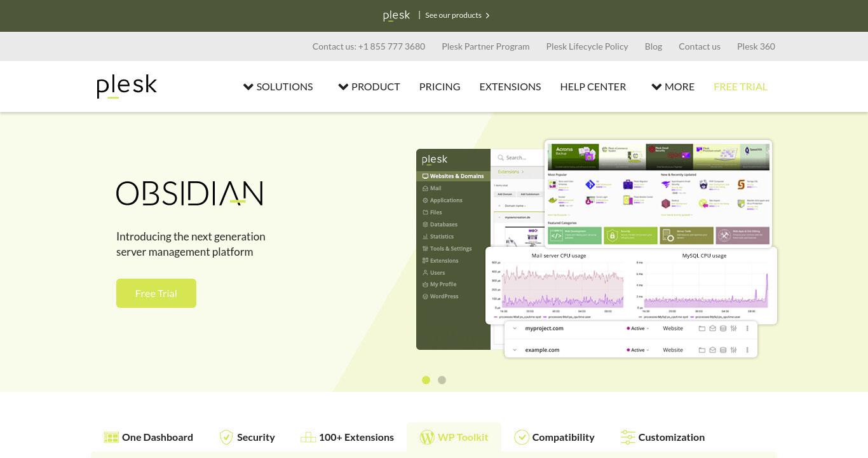Click the mail icon in myproject.com row

pyautogui.click(x=712, y=329)
